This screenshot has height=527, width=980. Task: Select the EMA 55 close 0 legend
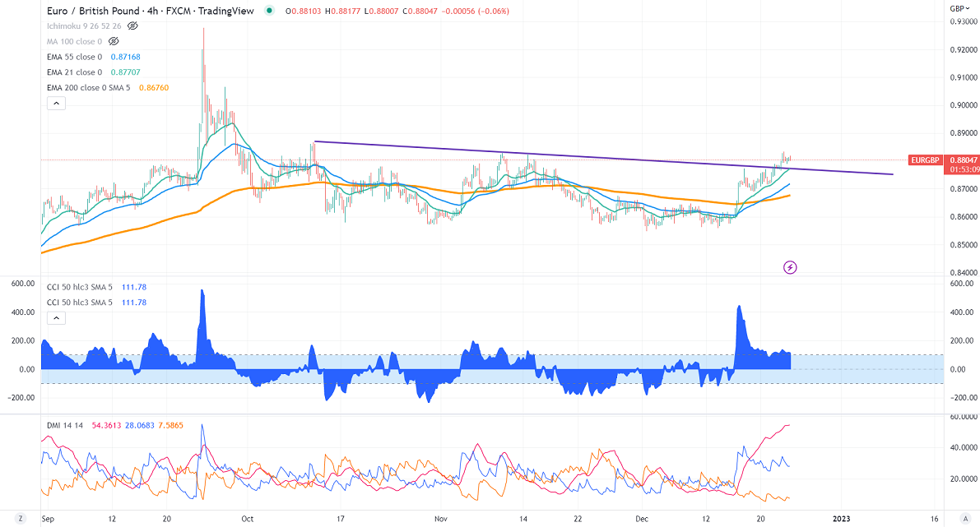(74, 57)
